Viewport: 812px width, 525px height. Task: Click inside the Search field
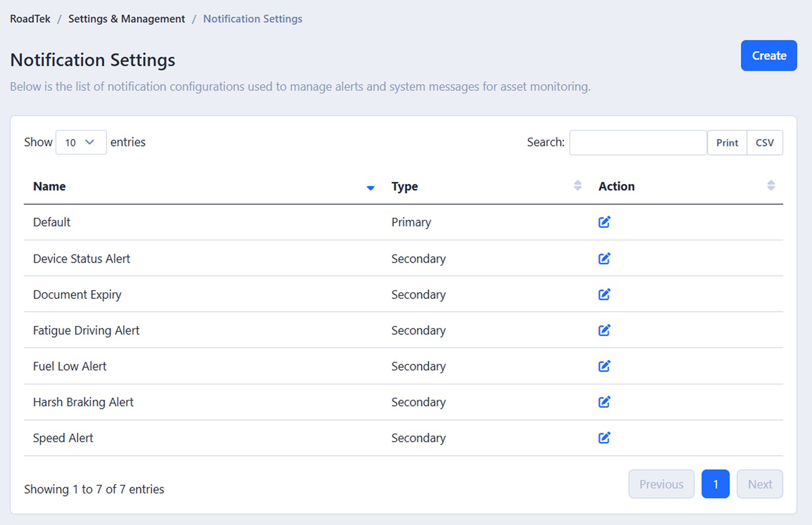click(x=637, y=143)
